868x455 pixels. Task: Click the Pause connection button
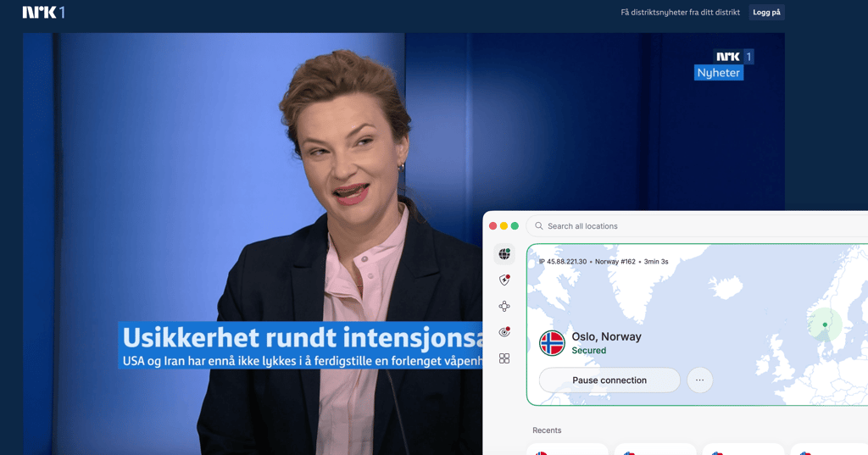(609, 380)
